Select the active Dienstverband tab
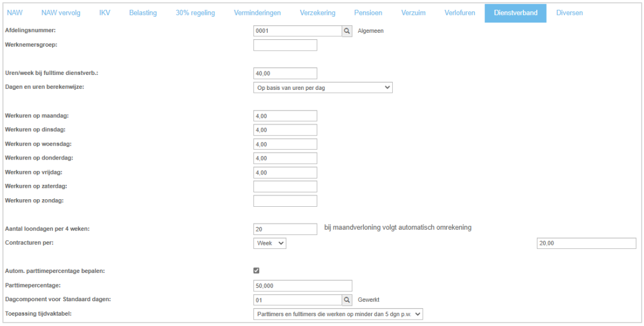The width and height of the screenshot is (644, 326). (x=516, y=13)
